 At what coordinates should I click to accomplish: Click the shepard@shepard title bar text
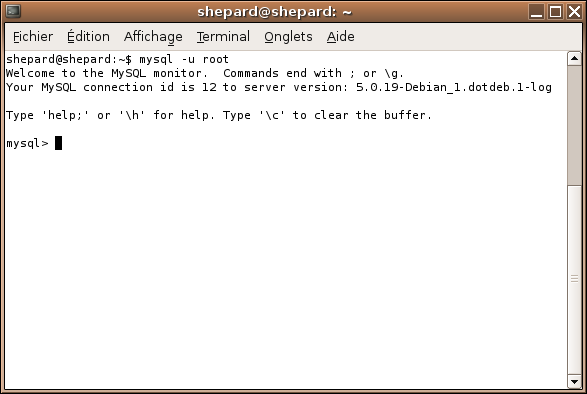(x=274, y=12)
